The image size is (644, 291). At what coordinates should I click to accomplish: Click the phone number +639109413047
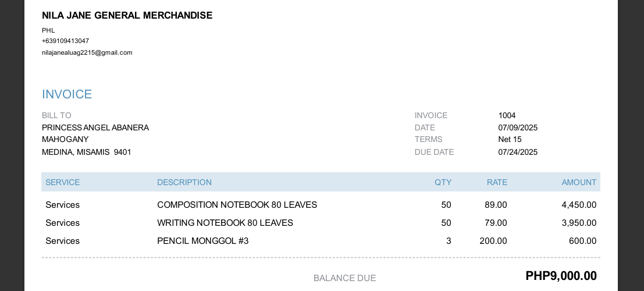pyautogui.click(x=65, y=41)
